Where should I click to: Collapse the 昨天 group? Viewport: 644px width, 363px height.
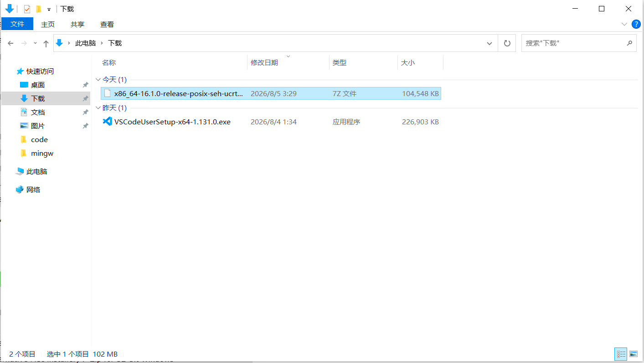pos(98,108)
